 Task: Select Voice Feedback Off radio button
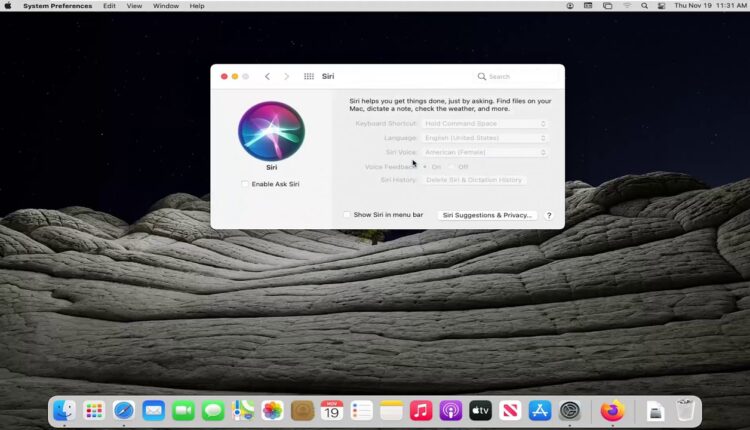[451, 167]
